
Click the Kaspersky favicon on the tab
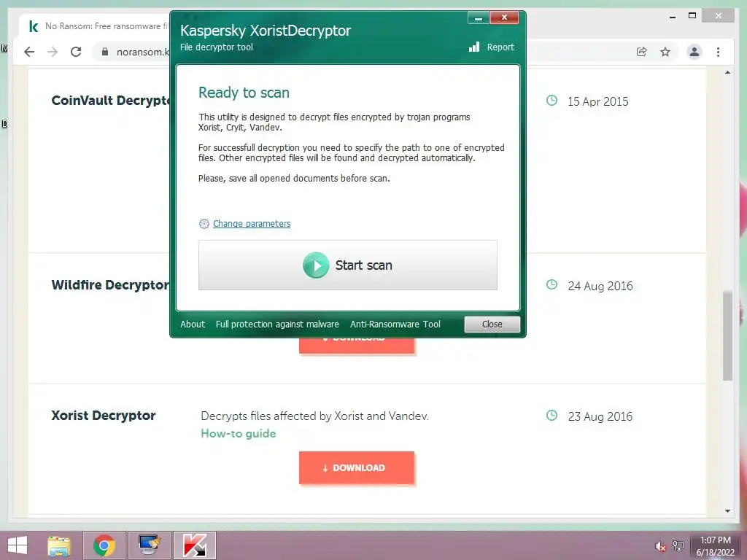(34, 26)
